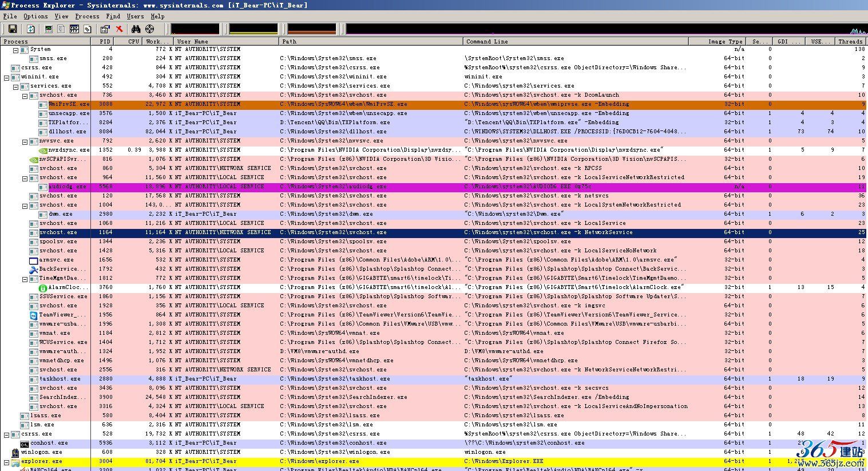868x471 pixels.
Task: Collapse the csrss.exe PID 528 node
Action: pos(6,434)
